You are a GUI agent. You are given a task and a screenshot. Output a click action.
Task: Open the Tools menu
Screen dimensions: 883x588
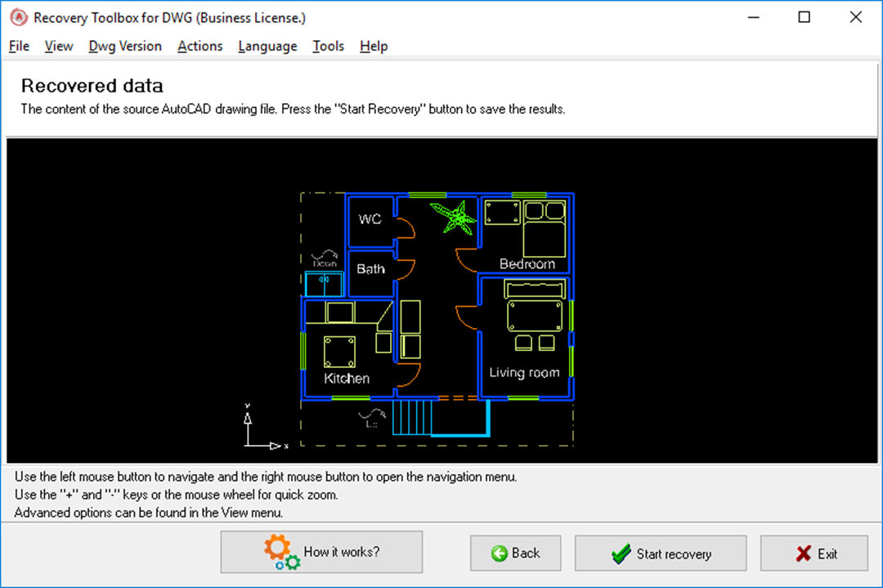(x=329, y=46)
